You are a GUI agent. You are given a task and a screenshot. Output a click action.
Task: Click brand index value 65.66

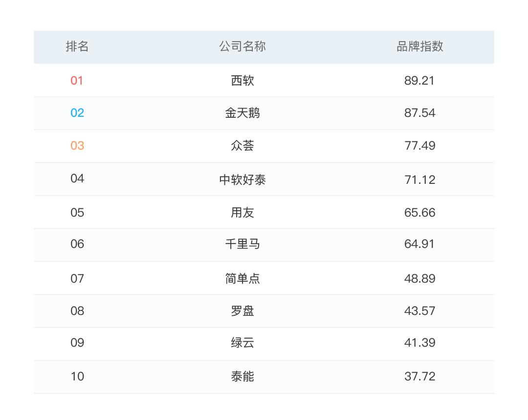coord(419,212)
